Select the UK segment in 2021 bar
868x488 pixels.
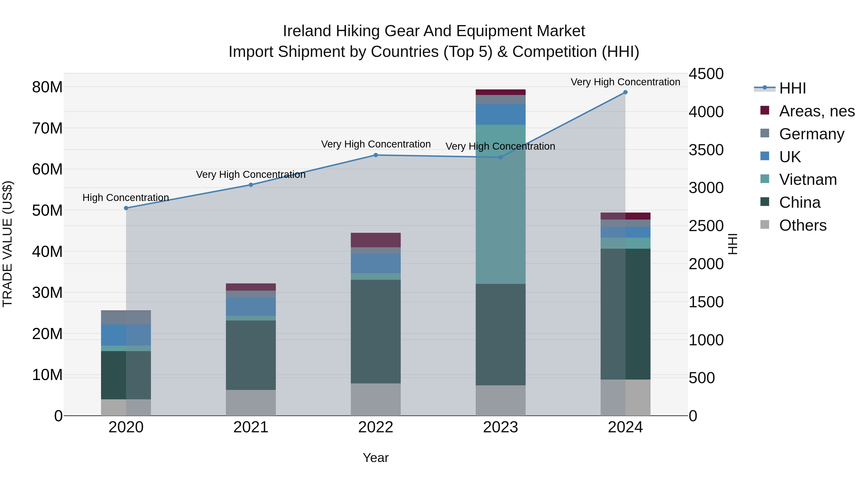point(251,307)
